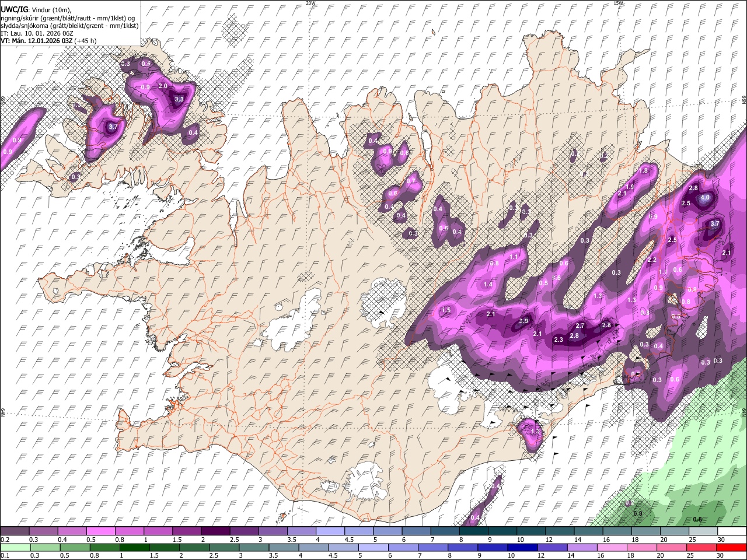Click the darkest purple upper-legend swatch between 2 and 2.5

(215, 531)
